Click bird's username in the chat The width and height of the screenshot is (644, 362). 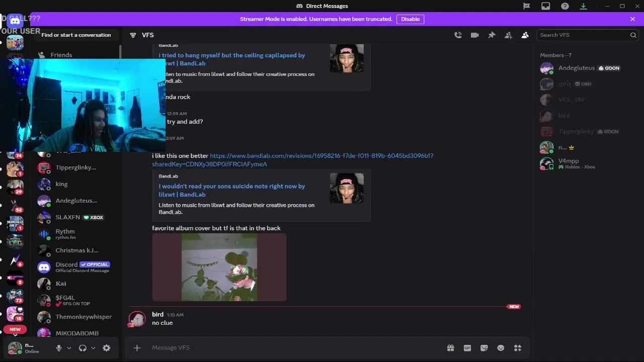point(157,314)
